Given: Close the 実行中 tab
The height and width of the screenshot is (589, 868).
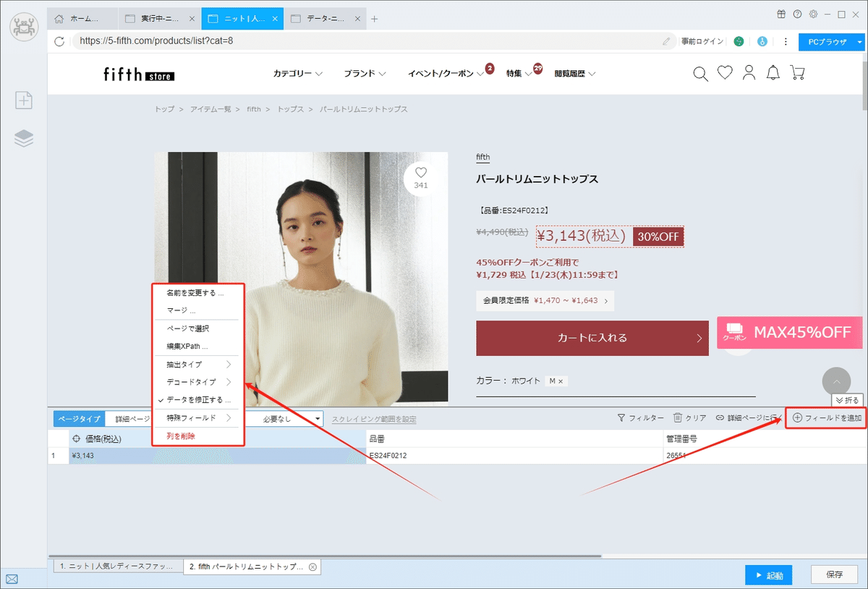Looking at the screenshot, I should [192, 19].
